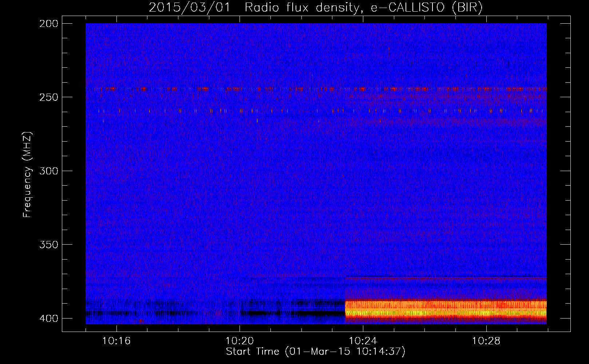Viewport: 589px width, 364px height.
Task: Click the 10:20 time tick label
Action: click(x=240, y=341)
